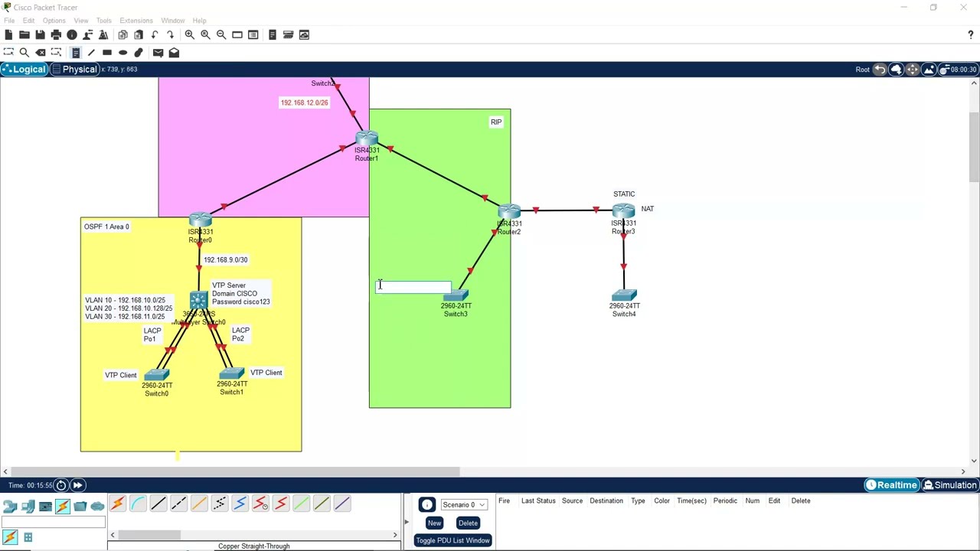Image resolution: width=980 pixels, height=551 pixels.
Task: Create a New scenario
Action: (434, 523)
